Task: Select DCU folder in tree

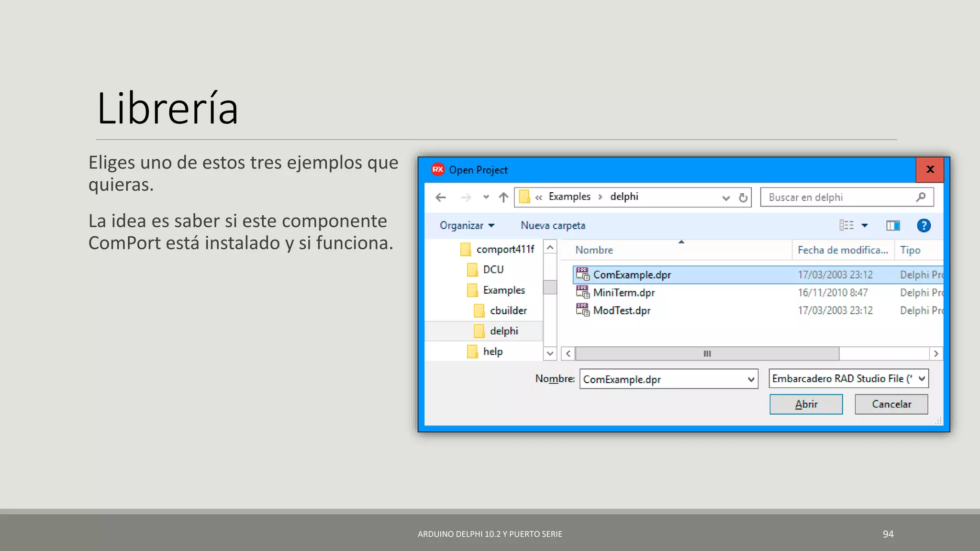Action: tap(485, 270)
